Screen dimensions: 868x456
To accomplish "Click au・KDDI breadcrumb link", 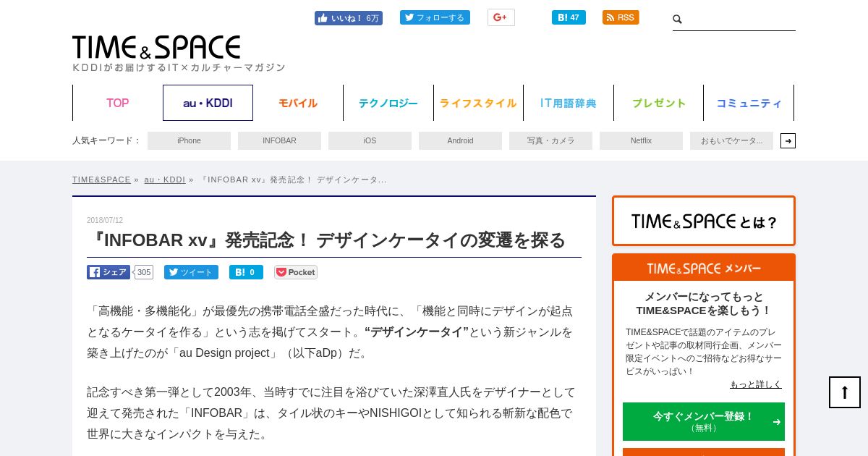I will [x=164, y=180].
